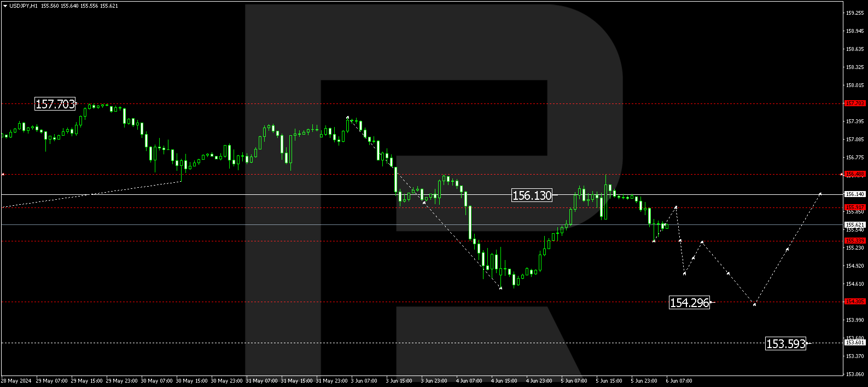This screenshot has width=868, height=387.
Task: Click the 30 May 23:00 time axis label
Action: (226, 381)
